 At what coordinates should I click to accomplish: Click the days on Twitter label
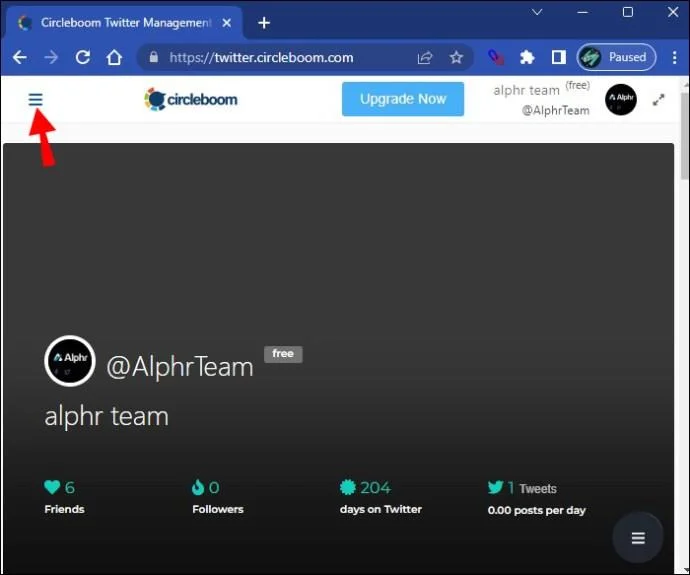click(x=381, y=509)
